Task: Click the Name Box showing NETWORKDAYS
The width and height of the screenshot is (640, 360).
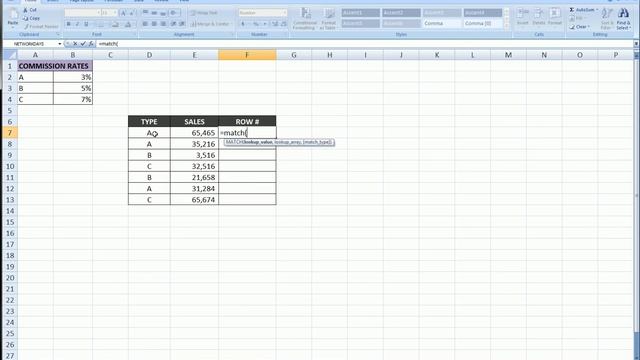Action: (x=31, y=44)
